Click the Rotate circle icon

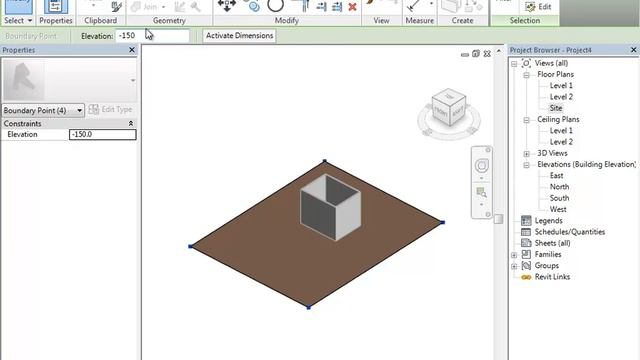click(x=276, y=5)
